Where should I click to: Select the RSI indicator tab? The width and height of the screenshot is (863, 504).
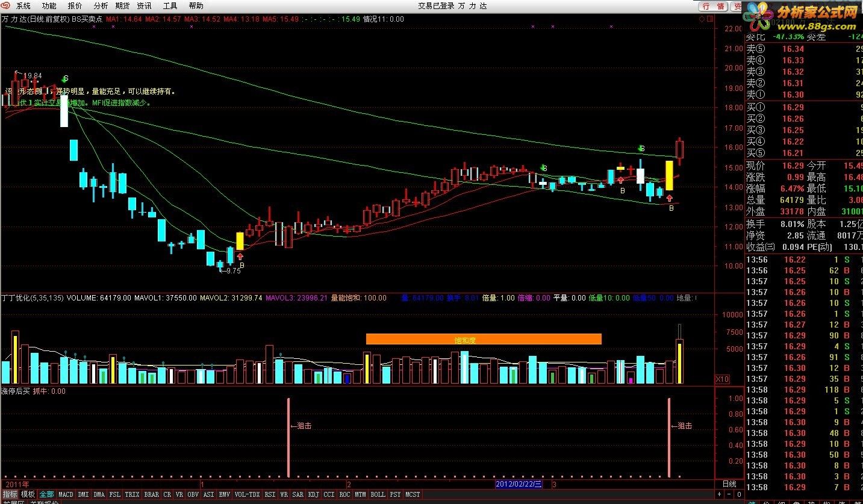pos(270,494)
